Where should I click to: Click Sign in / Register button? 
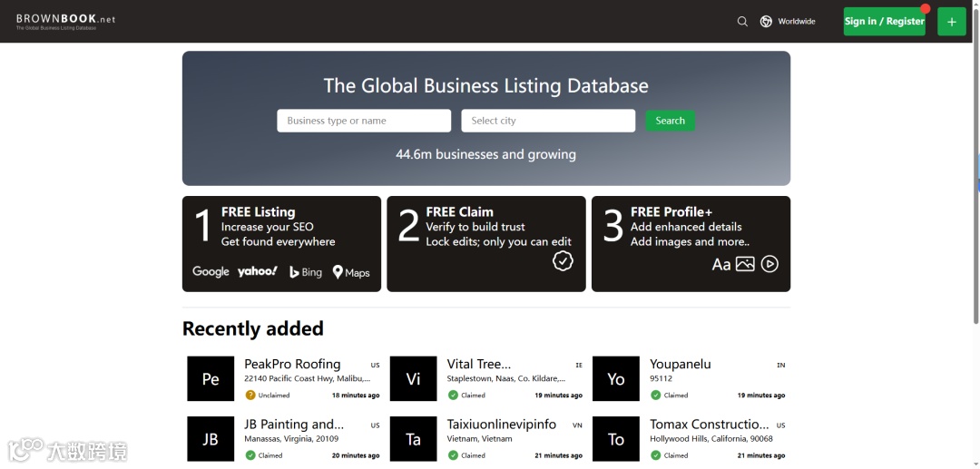[884, 21]
